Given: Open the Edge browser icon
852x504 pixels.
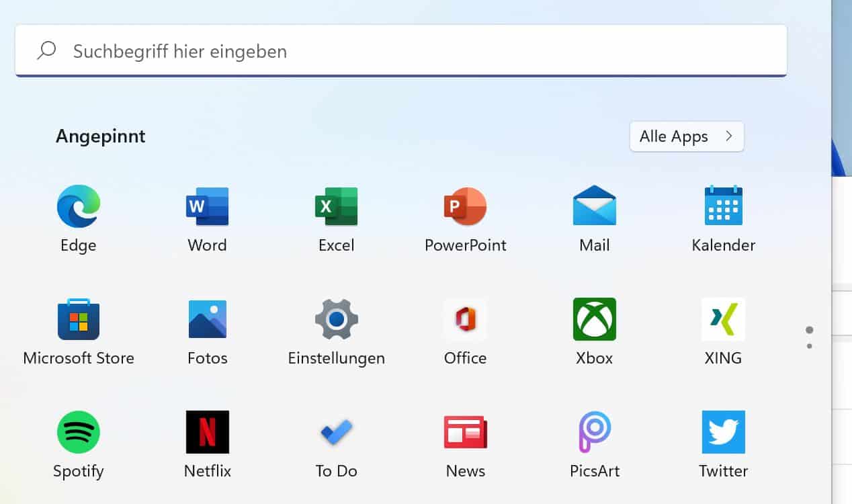Looking at the screenshot, I should 79,207.
